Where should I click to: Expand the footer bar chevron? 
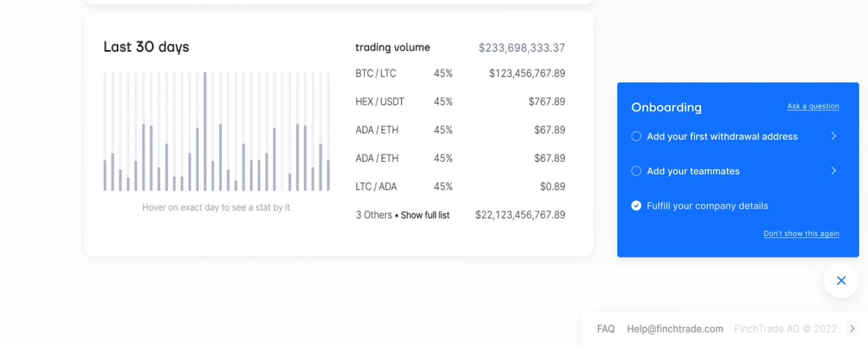(852, 329)
